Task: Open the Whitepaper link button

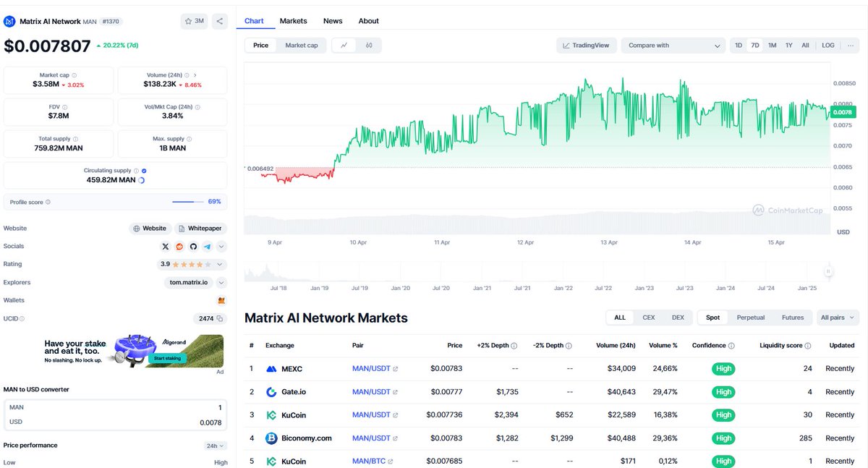Action: [200, 229]
